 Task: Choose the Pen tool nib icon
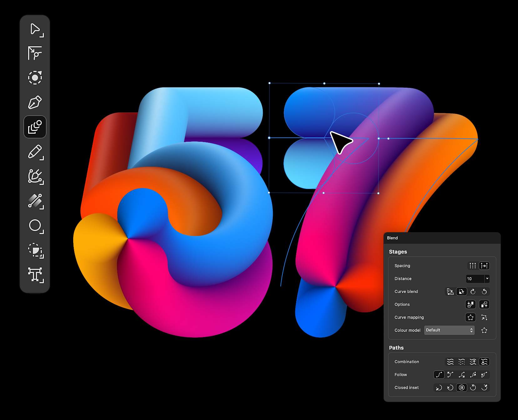point(35,102)
